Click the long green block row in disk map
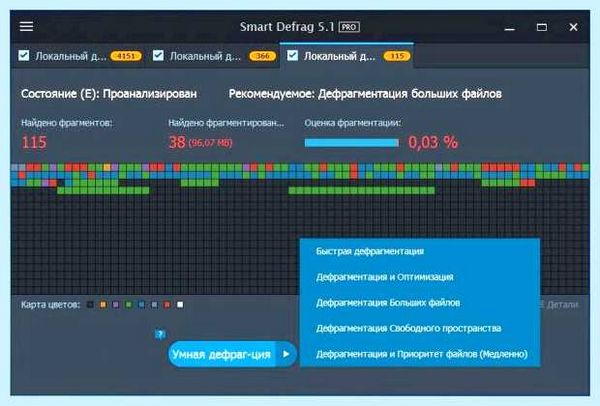The width and height of the screenshot is (600, 406). (361, 190)
